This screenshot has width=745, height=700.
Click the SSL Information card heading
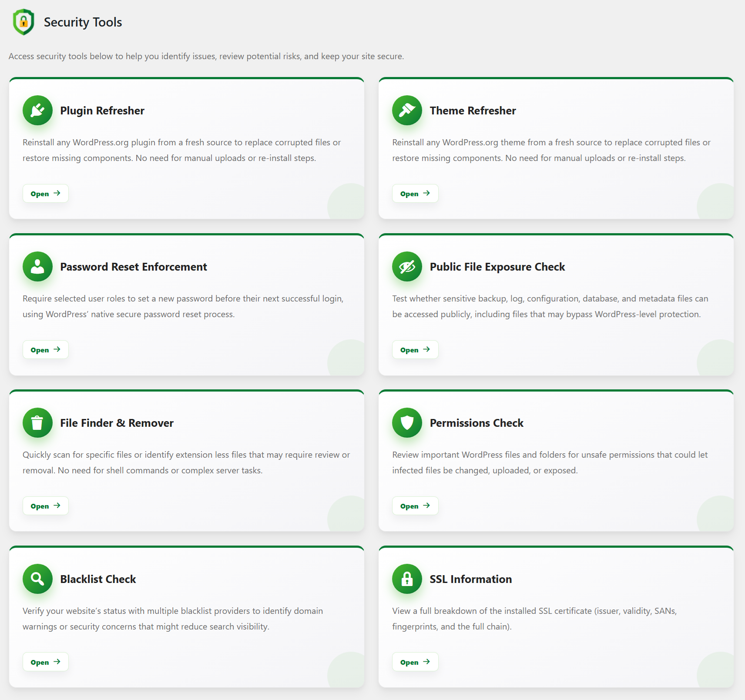pos(471,579)
